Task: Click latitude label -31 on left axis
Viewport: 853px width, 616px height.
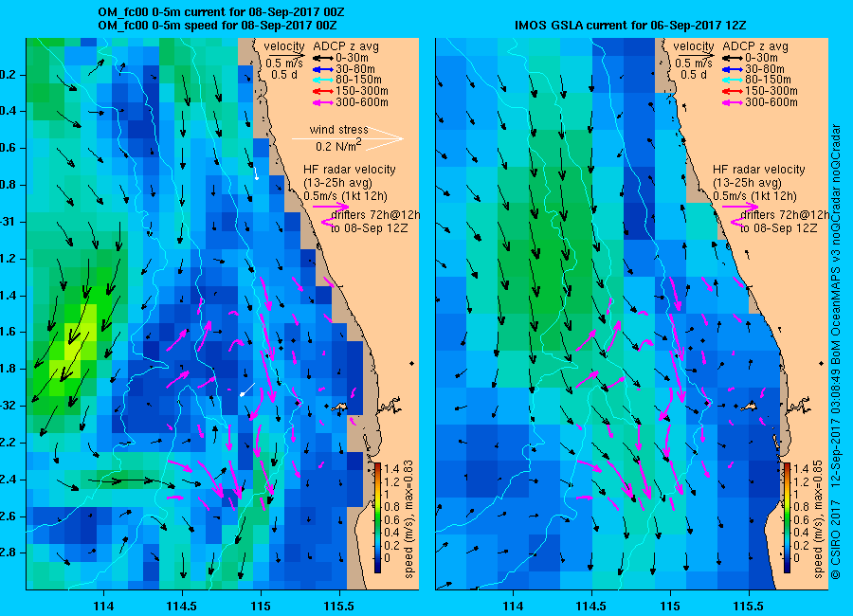Action: pyautogui.click(x=8, y=222)
